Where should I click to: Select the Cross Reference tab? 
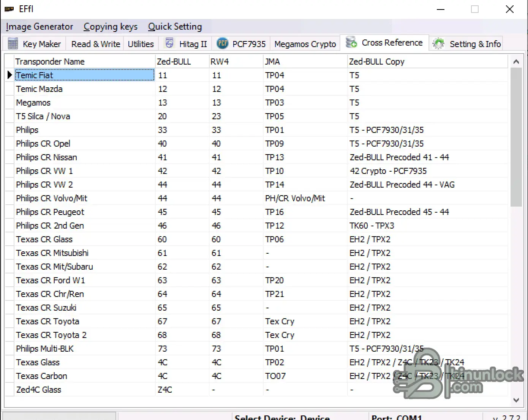384,43
